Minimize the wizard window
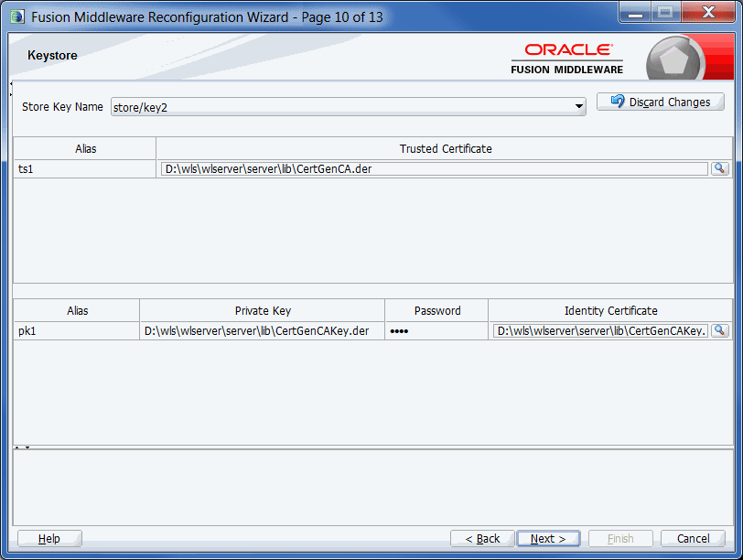This screenshot has height=560, width=743. [x=635, y=13]
